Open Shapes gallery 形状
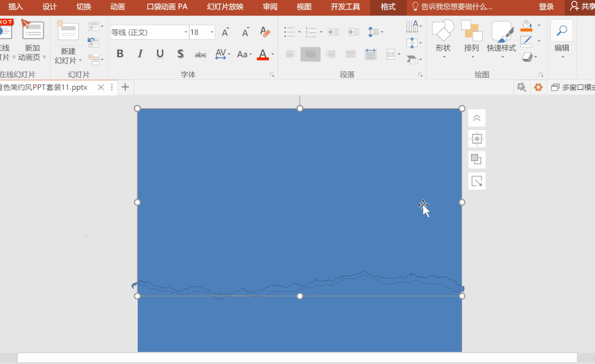The height and width of the screenshot is (364, 595). [443, 40]
